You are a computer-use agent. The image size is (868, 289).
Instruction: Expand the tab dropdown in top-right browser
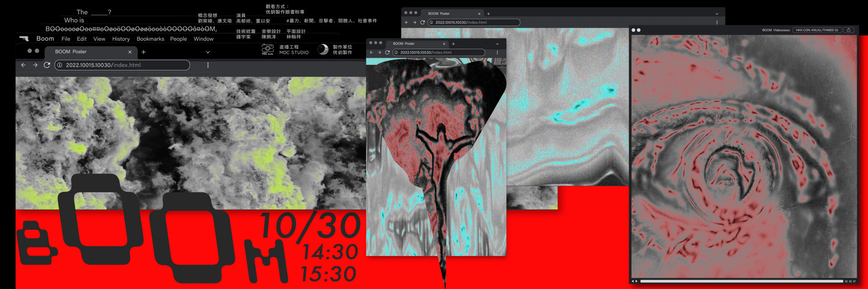click(717, 14)
